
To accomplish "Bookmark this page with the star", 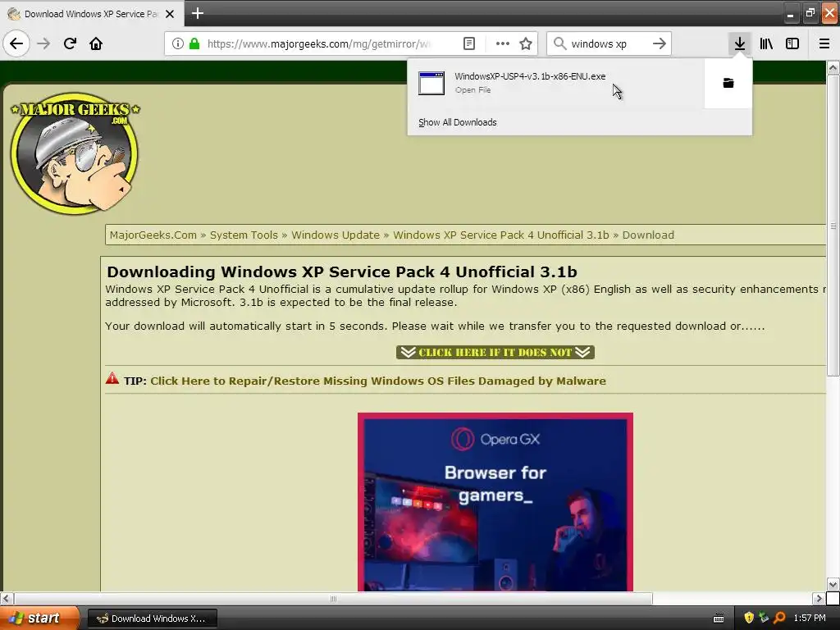I will pyautogui.click(x=526, y=44).
